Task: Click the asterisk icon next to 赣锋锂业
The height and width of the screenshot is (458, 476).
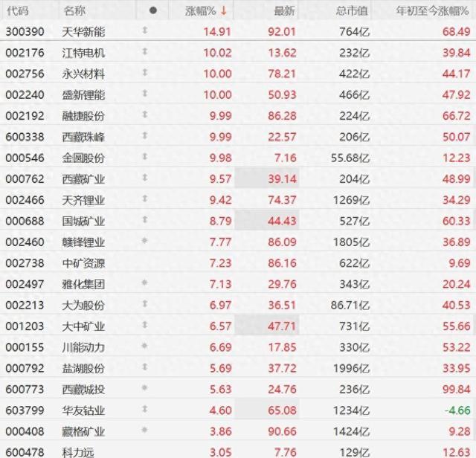Action: (x=145, y=242)
